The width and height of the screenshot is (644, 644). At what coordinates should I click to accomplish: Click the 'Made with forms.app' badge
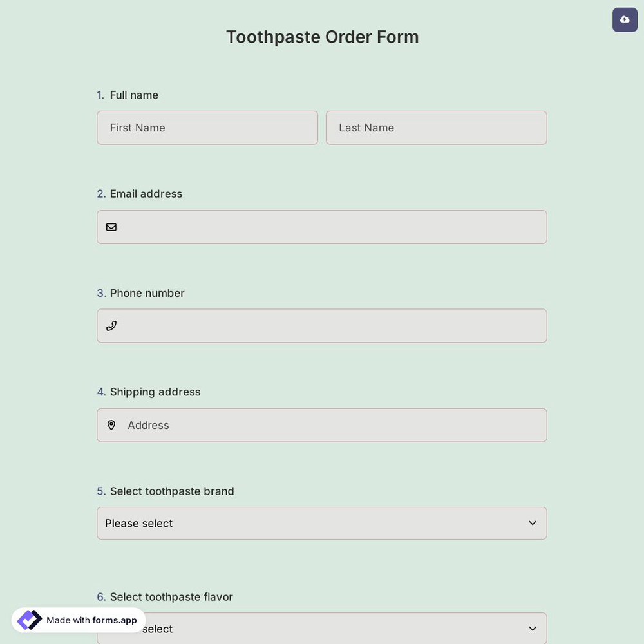tap(77, 619)
